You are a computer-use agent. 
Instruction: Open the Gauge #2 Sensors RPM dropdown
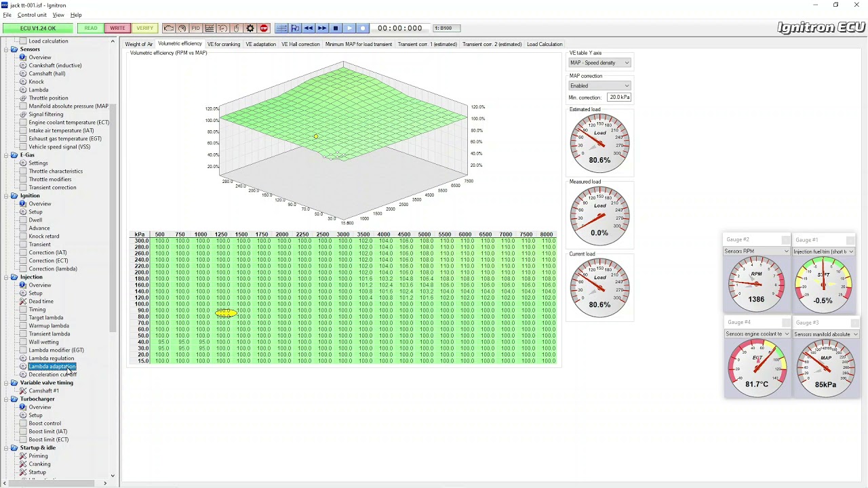tap(756, 251)
